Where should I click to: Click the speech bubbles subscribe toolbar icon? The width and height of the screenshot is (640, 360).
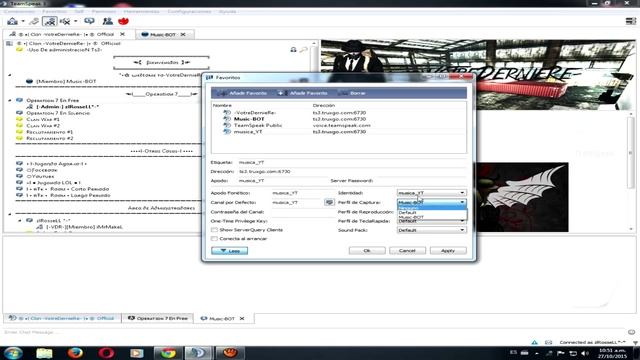(x=89, y=21)
